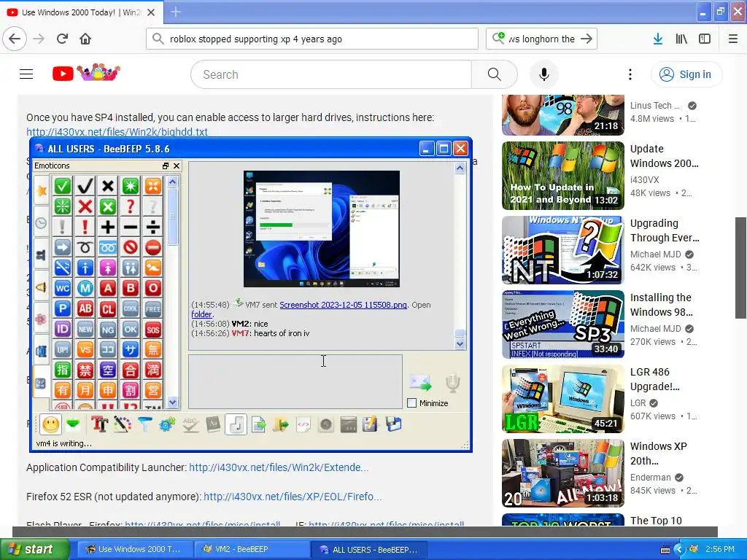Open Firefox application hamburger menu
This screenshot has height=560, width=747.
point(732,39)
